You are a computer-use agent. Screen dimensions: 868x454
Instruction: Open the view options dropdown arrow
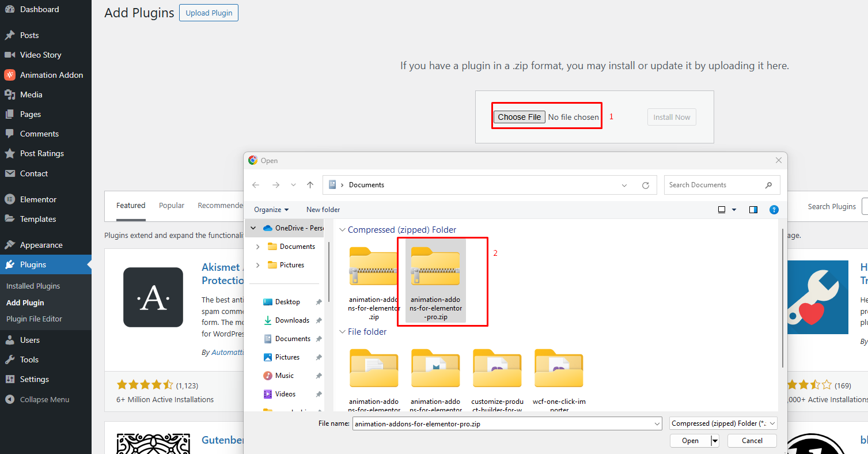tap(734, 210)
